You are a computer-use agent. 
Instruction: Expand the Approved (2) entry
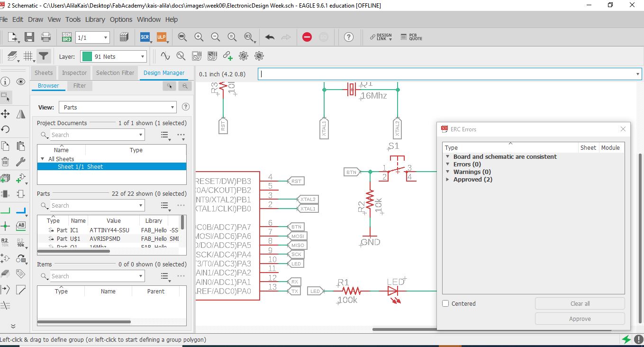tap(448, 180)
